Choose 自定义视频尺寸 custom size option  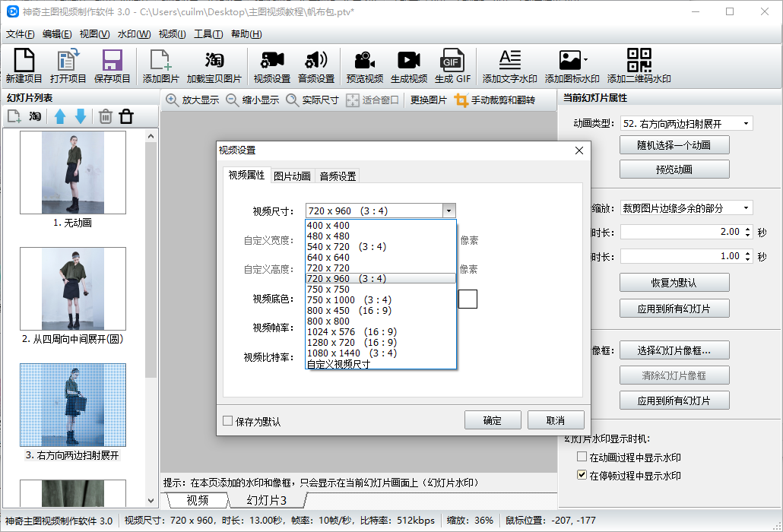[381, 364]
